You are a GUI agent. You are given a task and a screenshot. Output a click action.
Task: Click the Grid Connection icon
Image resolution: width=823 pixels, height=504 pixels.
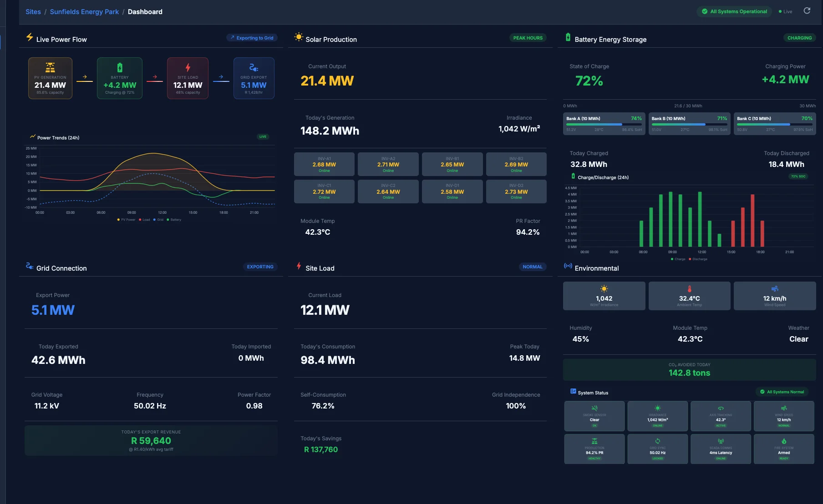pyautogui.click(x=30, y=267)
